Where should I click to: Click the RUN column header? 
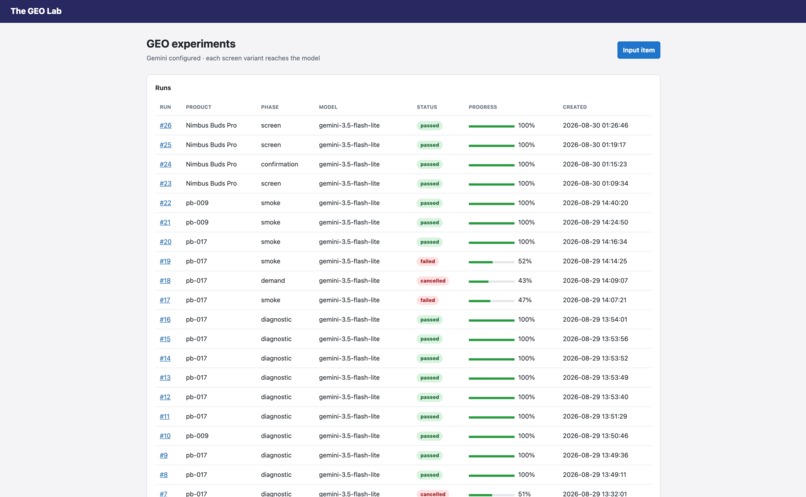(x=165, y=107)
